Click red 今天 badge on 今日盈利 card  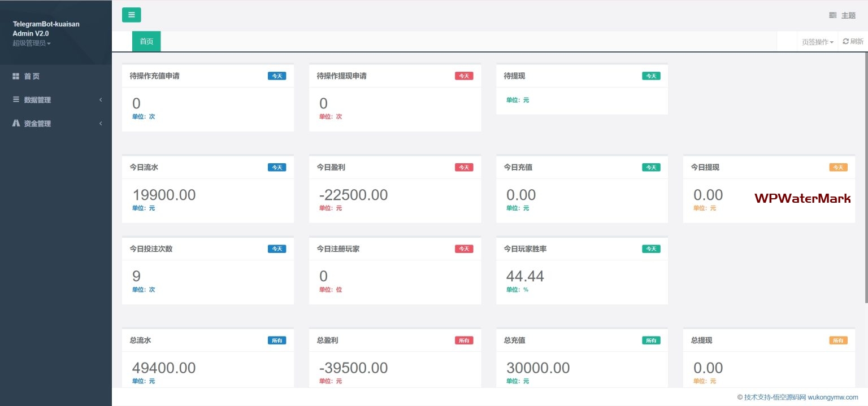[x=464, y=167]
